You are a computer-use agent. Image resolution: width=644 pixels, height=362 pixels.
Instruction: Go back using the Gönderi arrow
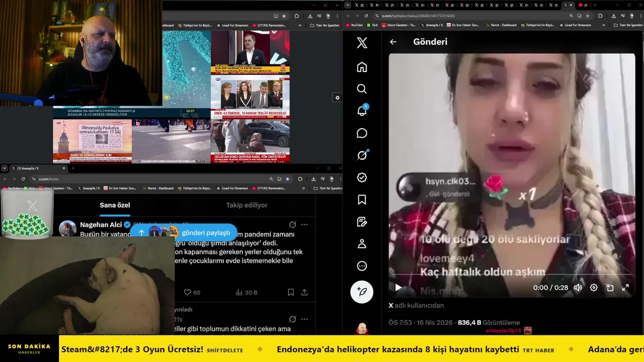(393, 42)
